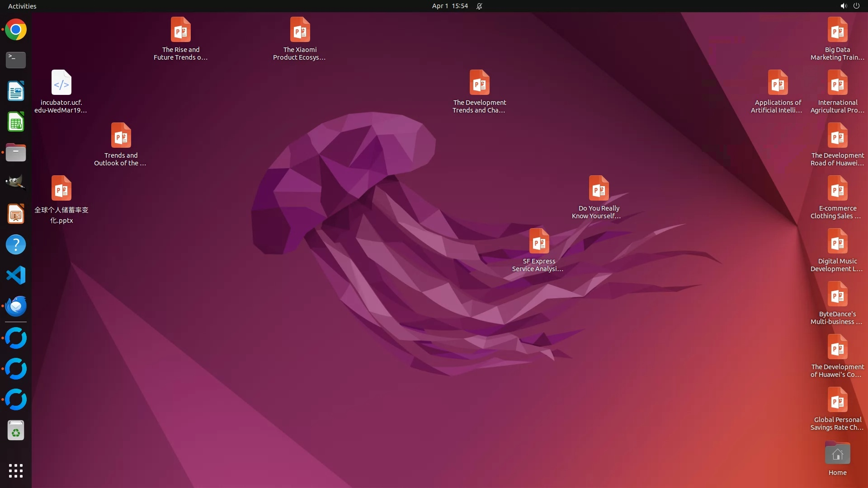Viewport: 868px width, 488px height.
Task: Select SF Express Service Analysis file
Action: 539,241
